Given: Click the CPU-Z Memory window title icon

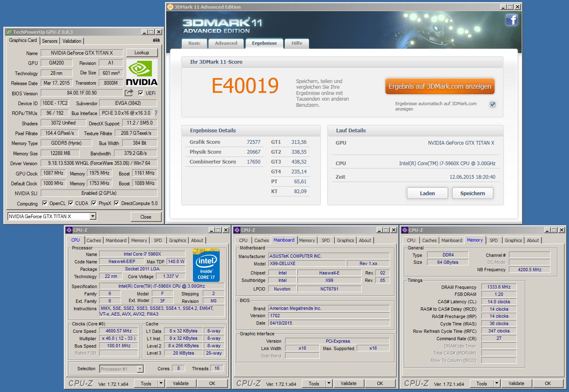Looking at the screenshot, I should click(405, 230).
